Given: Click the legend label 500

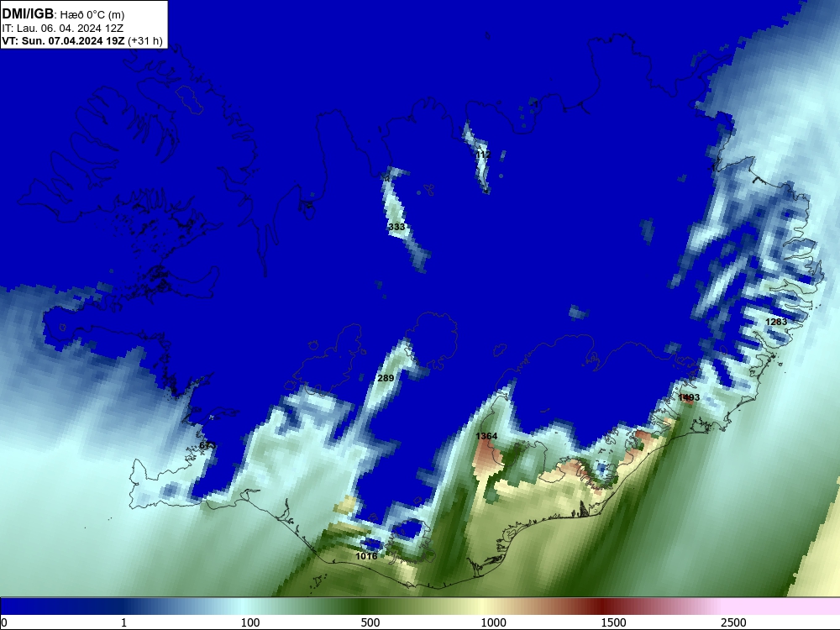Looking at the screenshot, I should 370,622.
